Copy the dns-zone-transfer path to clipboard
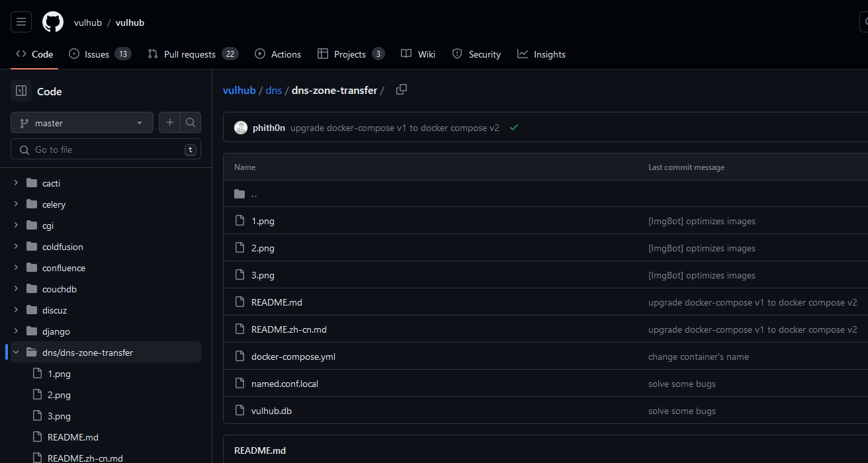Image resolution: width=868 pixels, height=463 pixels. 402,89
